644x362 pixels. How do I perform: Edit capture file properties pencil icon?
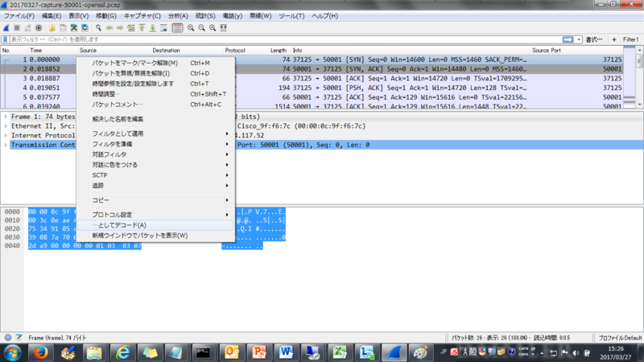point(19,337)
